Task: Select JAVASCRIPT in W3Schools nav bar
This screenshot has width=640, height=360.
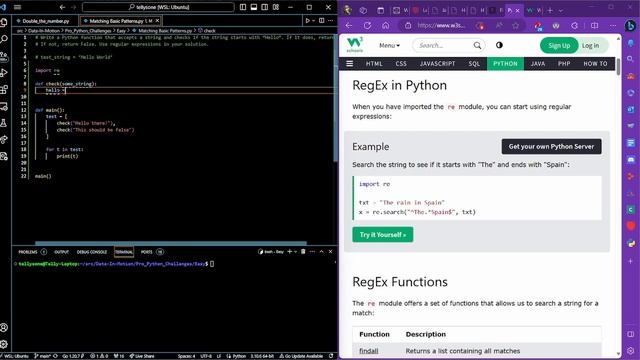Action: [x=437, y=64]
